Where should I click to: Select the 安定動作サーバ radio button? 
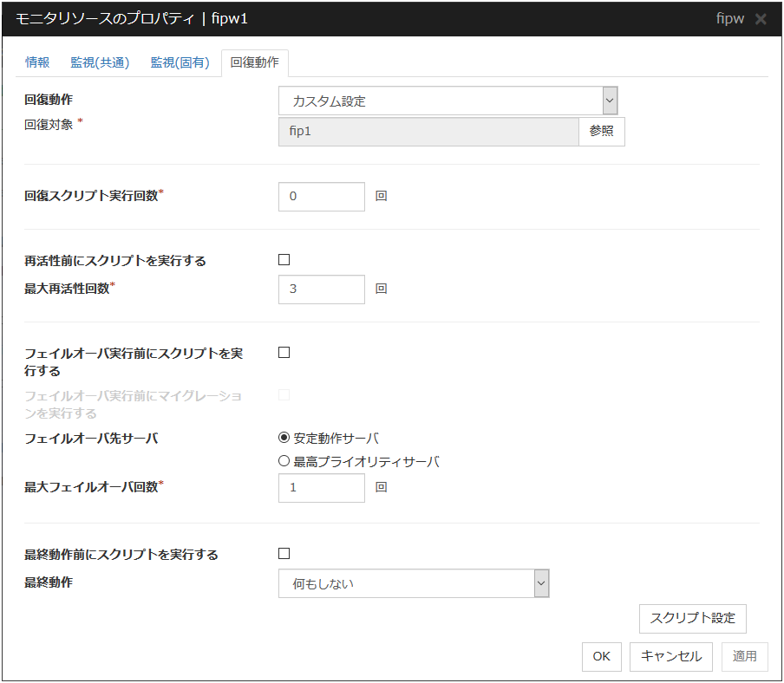coord(284,438)
